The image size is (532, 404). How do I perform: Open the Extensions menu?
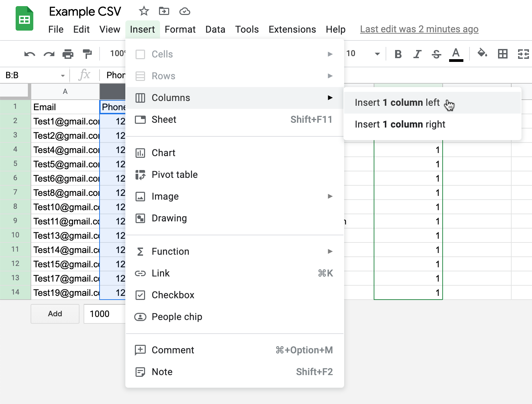(292, 29)
